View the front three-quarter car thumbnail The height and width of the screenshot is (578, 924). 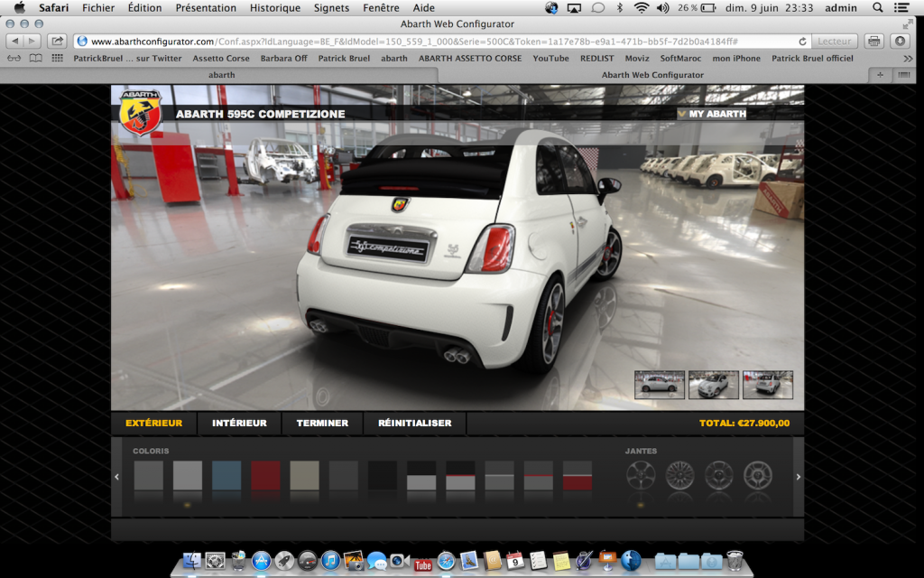[714, 385]
